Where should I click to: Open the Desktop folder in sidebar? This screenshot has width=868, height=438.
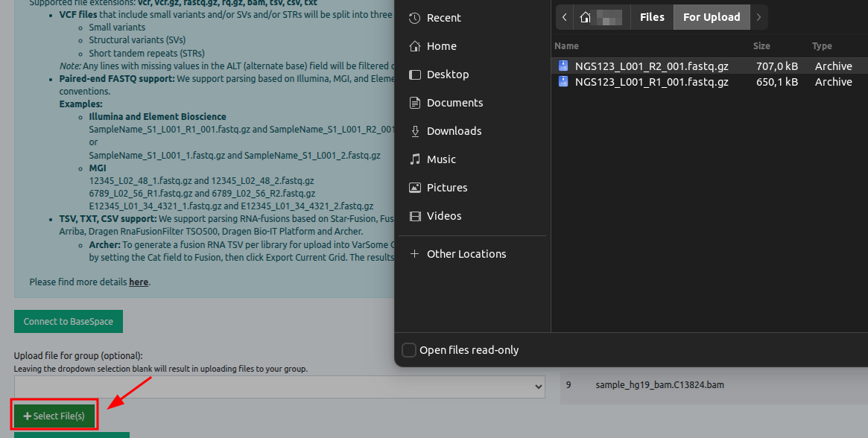click(x=447, y=74)
